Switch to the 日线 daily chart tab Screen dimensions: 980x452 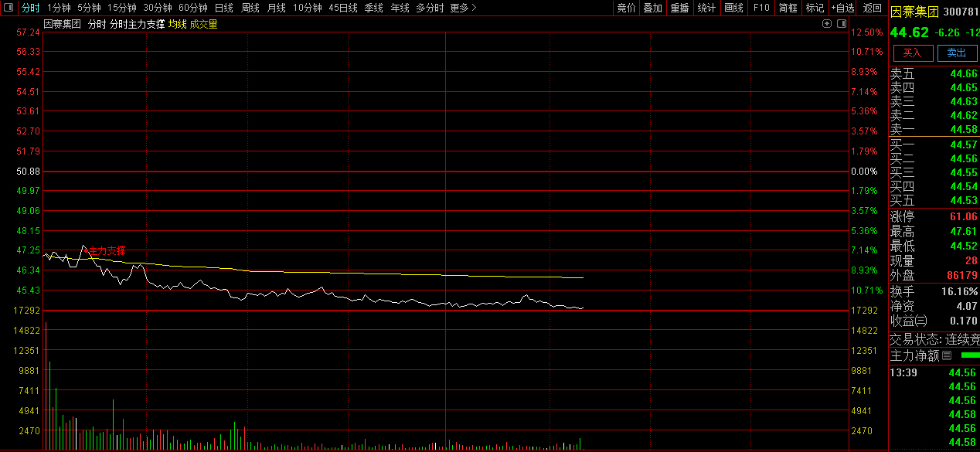pyautogui.click(x=223, y=8)
